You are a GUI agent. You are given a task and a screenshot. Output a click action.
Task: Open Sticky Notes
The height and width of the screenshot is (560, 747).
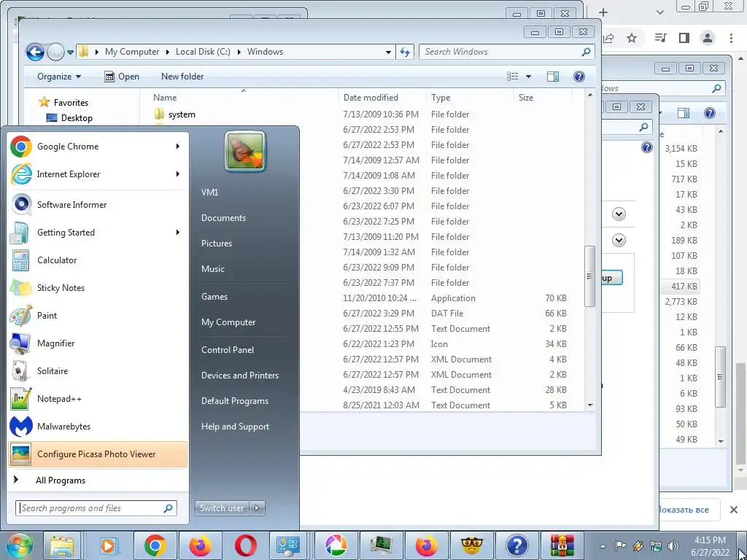click(98, 287)
